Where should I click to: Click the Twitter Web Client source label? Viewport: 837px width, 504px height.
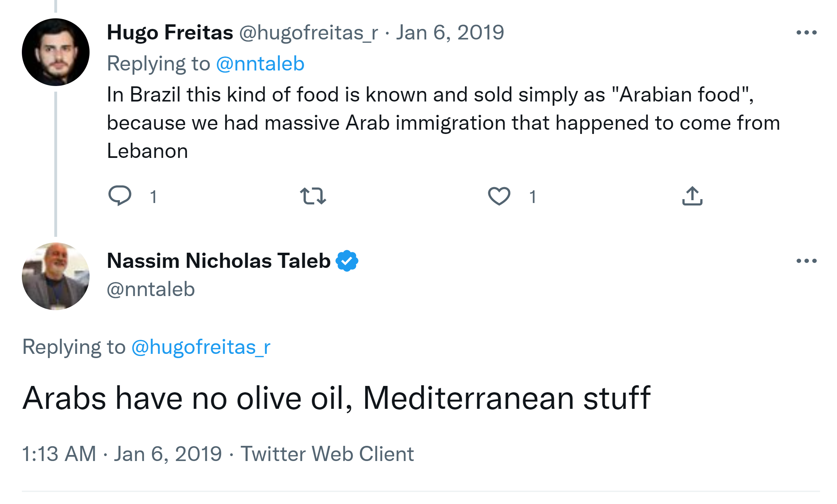tap(327, 454)
